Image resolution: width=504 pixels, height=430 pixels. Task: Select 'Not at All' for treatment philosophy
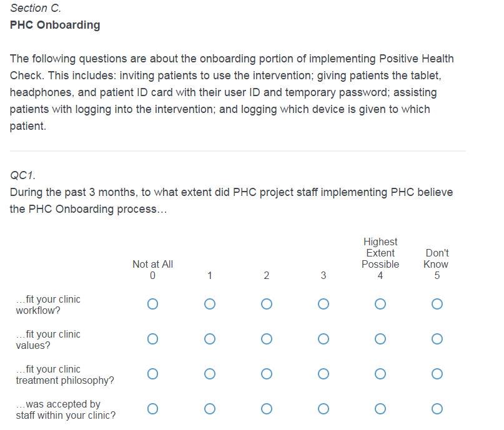click(152, 374)
